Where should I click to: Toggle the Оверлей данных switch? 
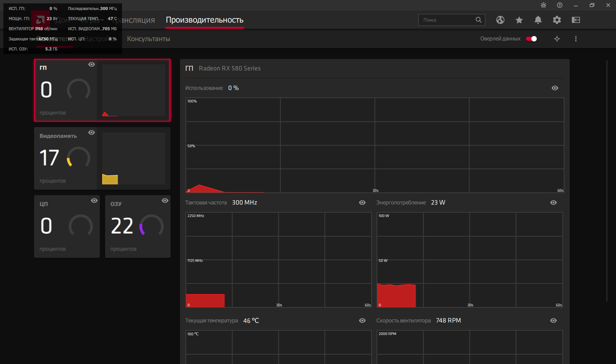pos(531,39)
